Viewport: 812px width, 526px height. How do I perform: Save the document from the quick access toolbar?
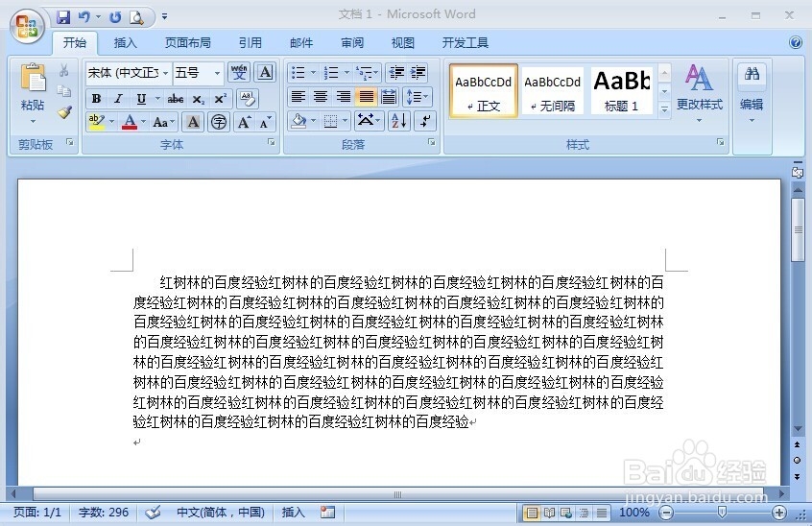tap(63, 17)
